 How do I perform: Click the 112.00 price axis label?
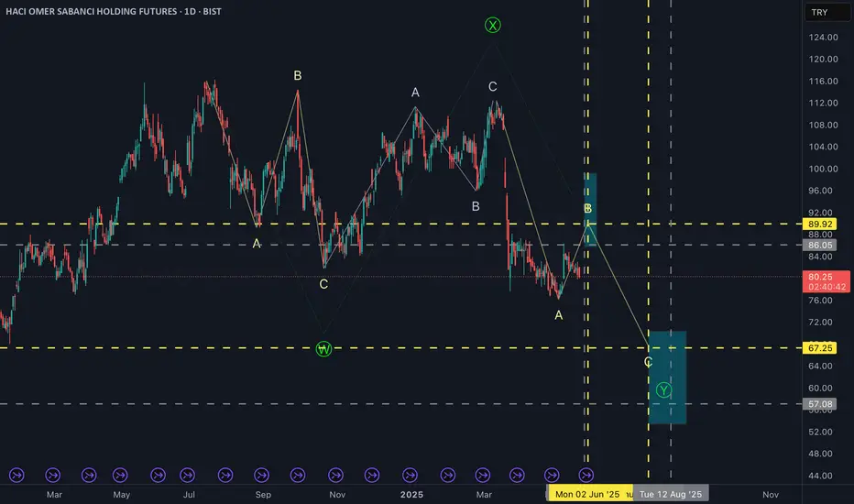coord(823,103)
